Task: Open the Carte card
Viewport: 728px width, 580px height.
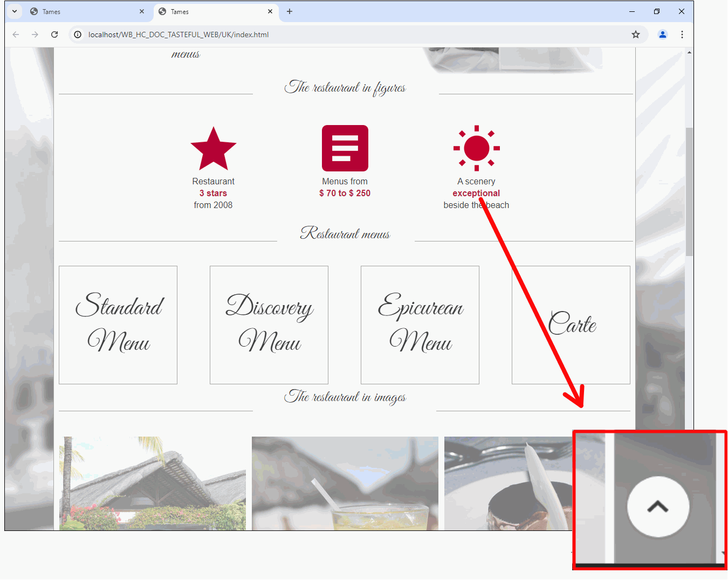Action: [571, 325]
